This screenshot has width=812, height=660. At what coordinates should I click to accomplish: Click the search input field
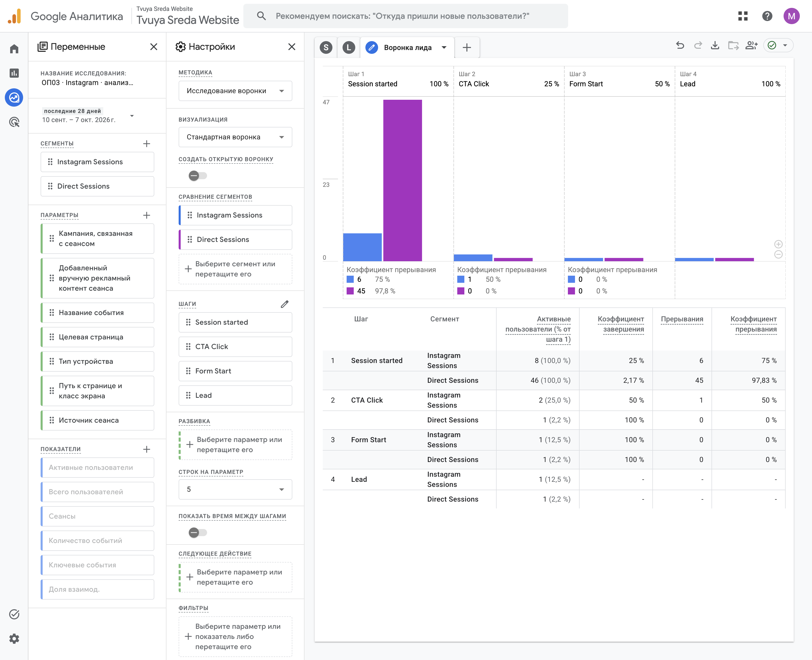405,16
